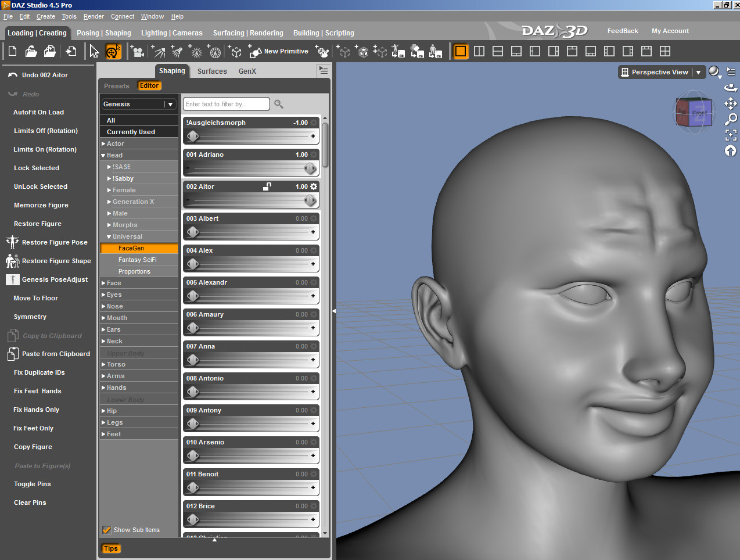Open gear settings for 002 Aitor
740x560 pixels.
coord(314,186)
